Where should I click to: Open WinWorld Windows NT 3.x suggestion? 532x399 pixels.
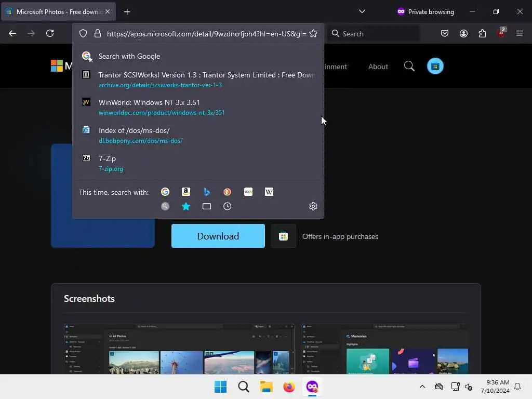click(x=198, y=107)
